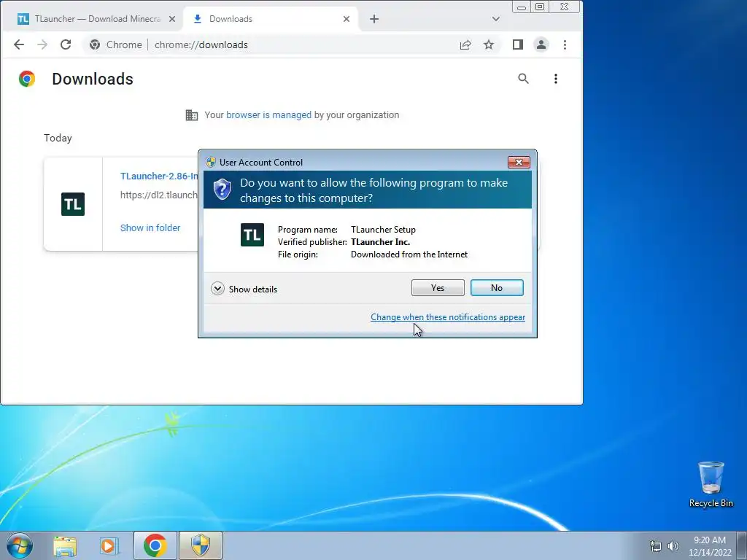Click 'TLauncher Setup' program name text
747x560 pixels.
383,230
